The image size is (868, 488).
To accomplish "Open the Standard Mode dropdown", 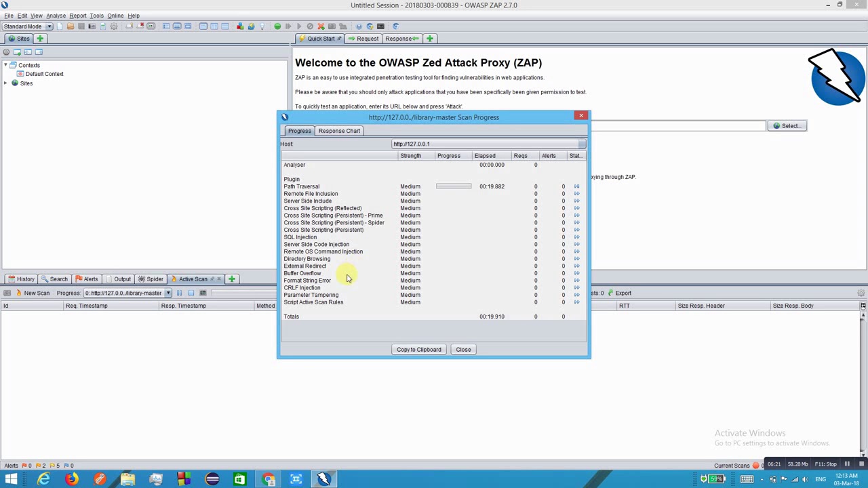I will [x=27, y=26].
